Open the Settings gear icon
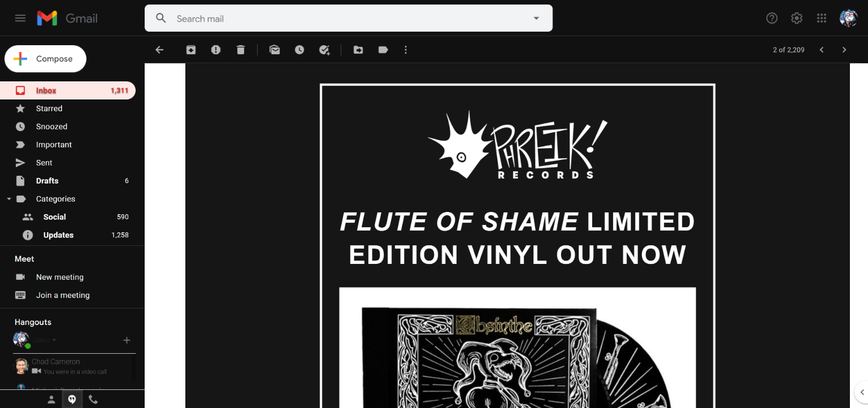868x408 pixels. [797, 18]
